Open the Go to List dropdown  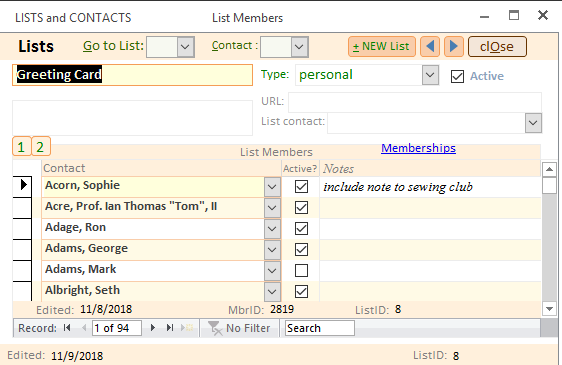tap(185, 47)
